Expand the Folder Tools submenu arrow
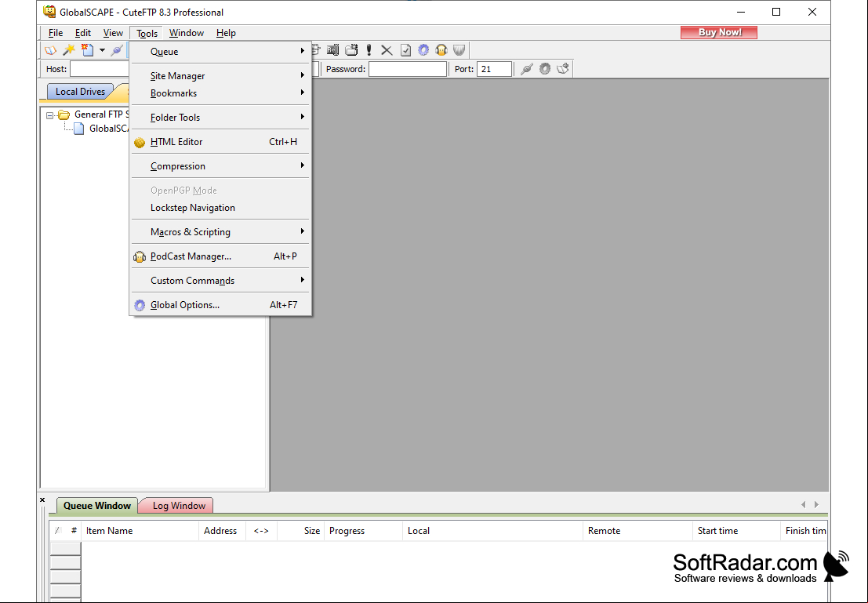Viewport: 868px width, 603px height. pyautogui.click(x=302, y=117)
